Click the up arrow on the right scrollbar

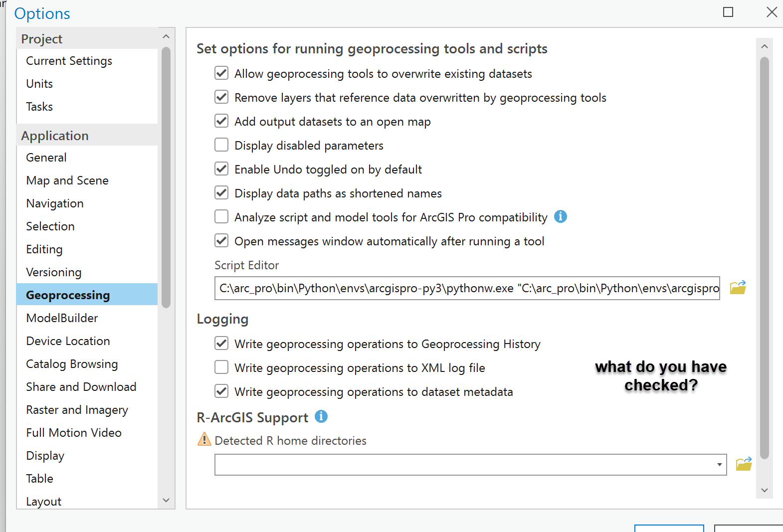click(764, 45)
